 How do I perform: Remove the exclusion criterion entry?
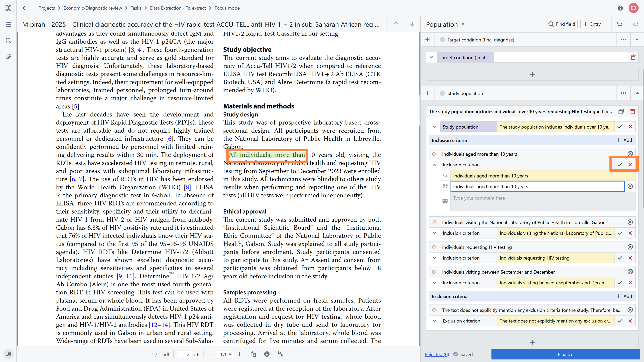point(630,310)
